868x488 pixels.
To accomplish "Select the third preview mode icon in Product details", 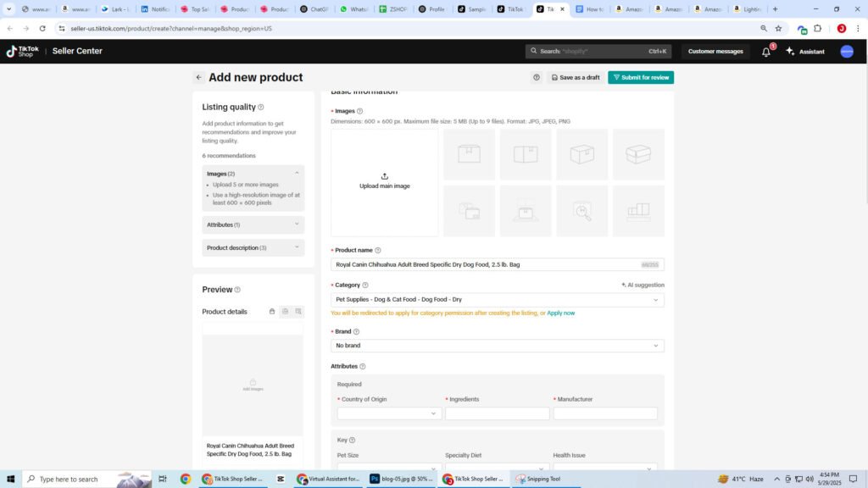I will click(x=298, y=312).
